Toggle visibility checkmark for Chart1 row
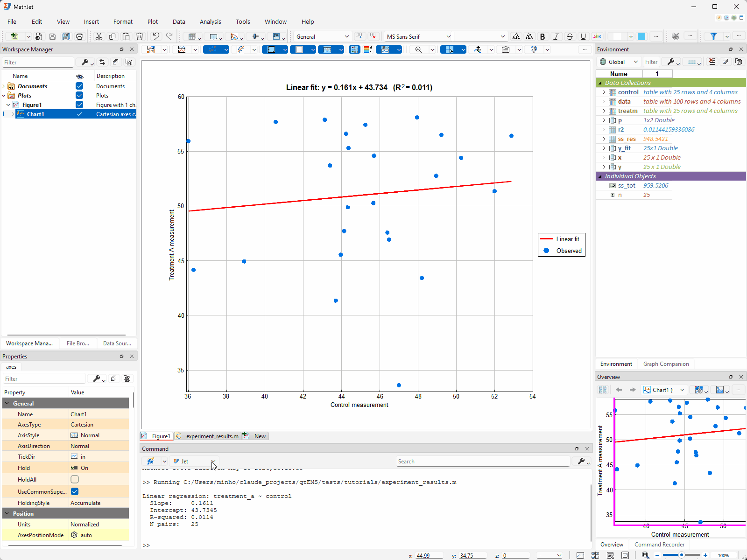The image size is (747, 560). point(79,114)
